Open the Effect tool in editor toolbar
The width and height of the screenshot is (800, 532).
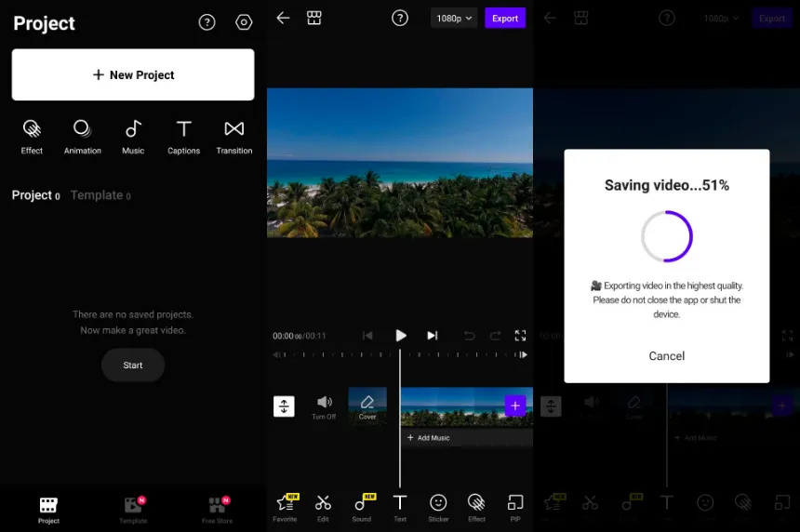click(476, 508)
